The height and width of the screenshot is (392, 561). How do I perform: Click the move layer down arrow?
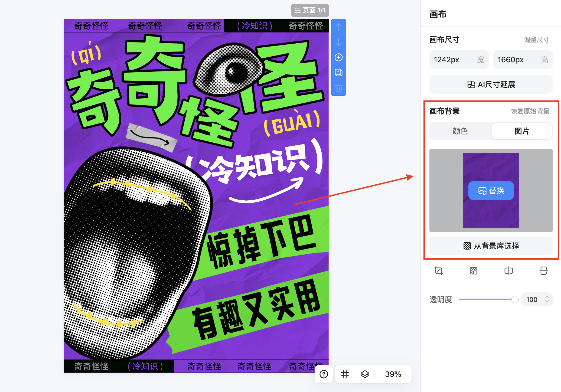[338, 43]
